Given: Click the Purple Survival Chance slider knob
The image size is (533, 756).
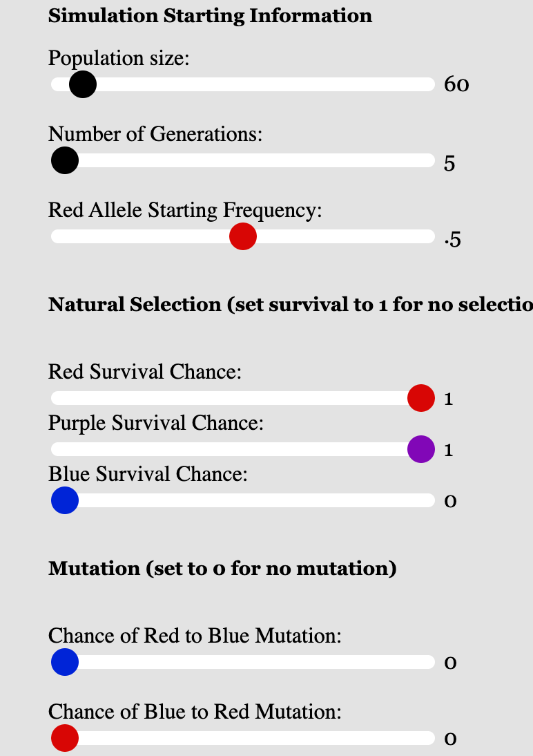Looking at the screenshot, I should tap(421, 449).
